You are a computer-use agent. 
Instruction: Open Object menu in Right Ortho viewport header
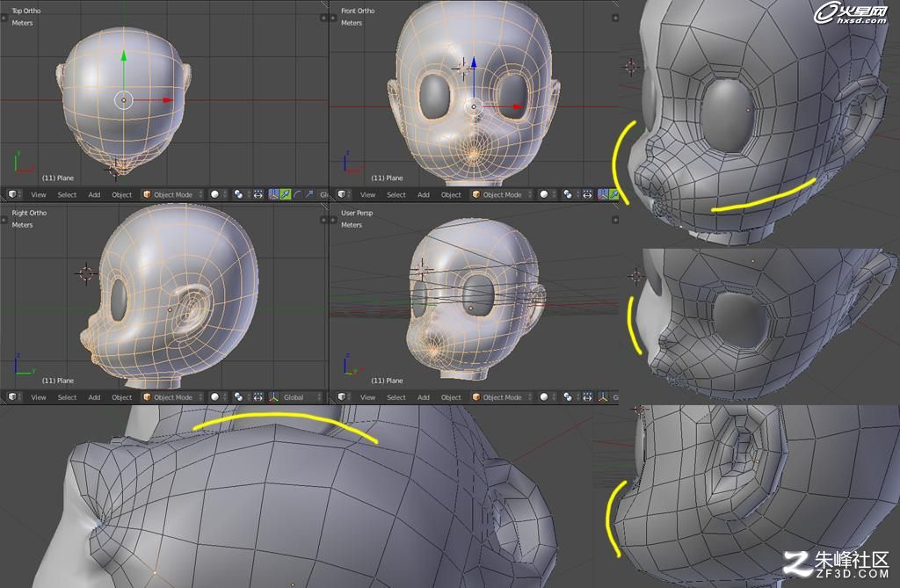[x=121, y=396]
